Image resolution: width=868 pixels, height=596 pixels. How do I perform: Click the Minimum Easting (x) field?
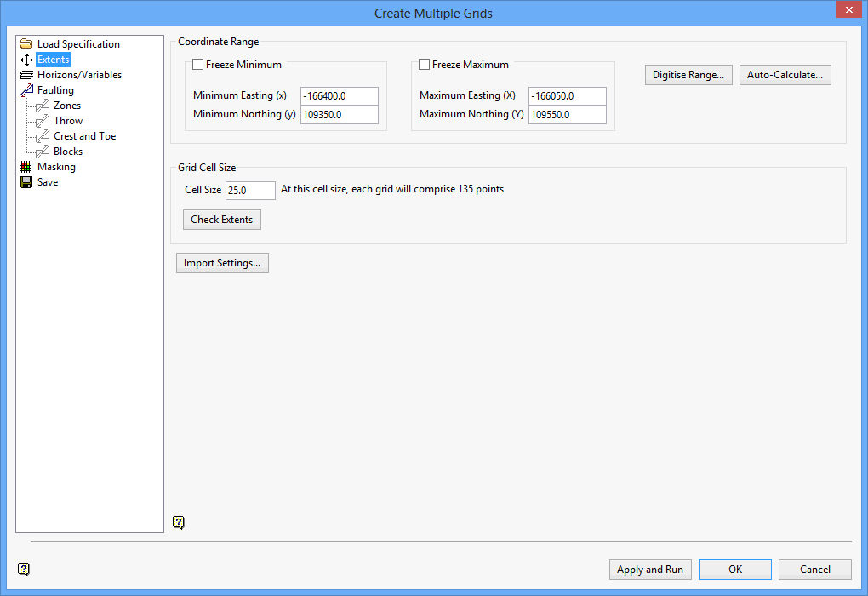coord(340,96)
